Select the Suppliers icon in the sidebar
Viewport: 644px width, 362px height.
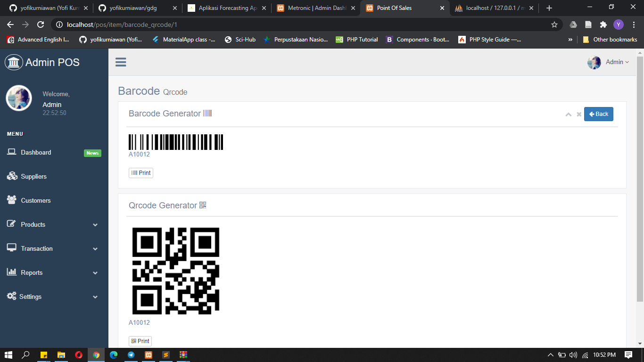[x=12, y=176]
